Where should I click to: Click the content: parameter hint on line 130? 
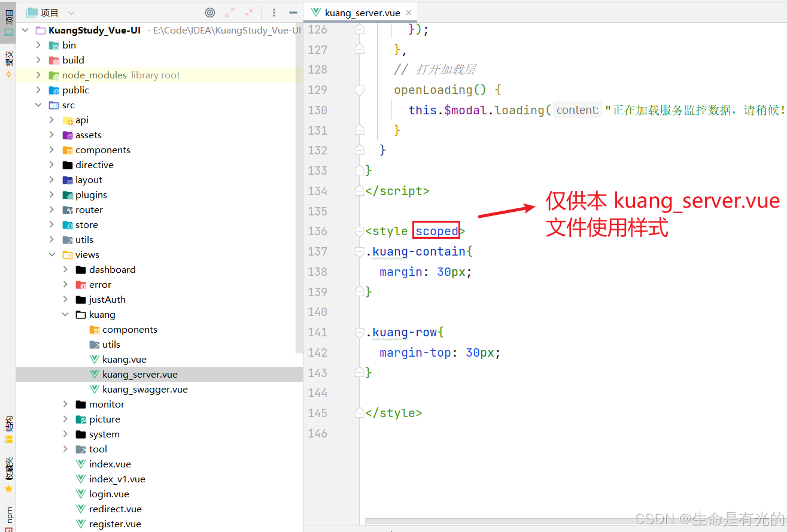578,110
